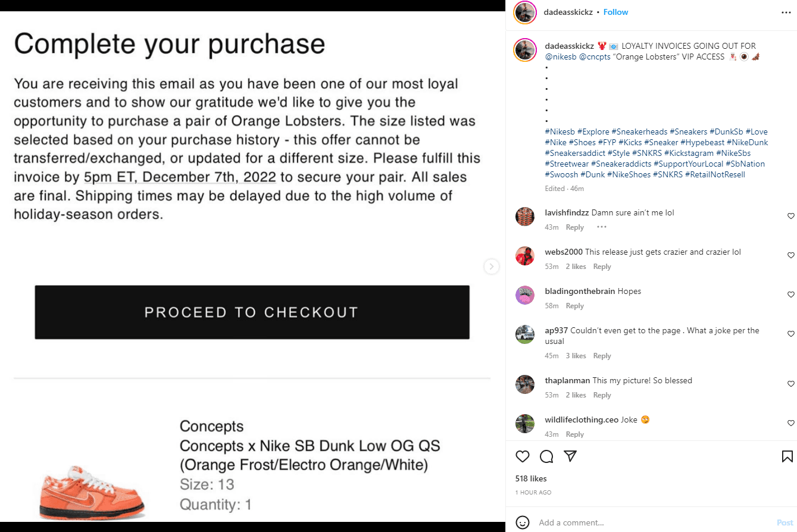Open the emoji picker smiley icon

(x=523, y=522)
